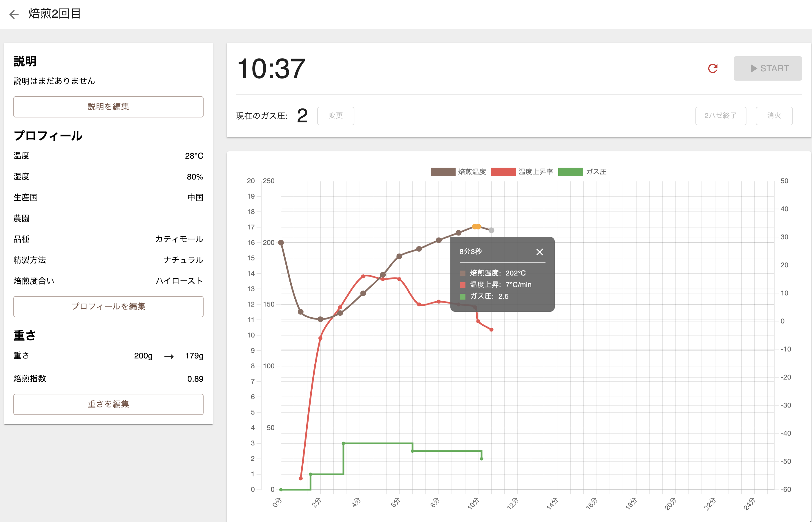The image size is (812, 522).
Task: Click the 10:37 timer display
Action: coord(271,69)
